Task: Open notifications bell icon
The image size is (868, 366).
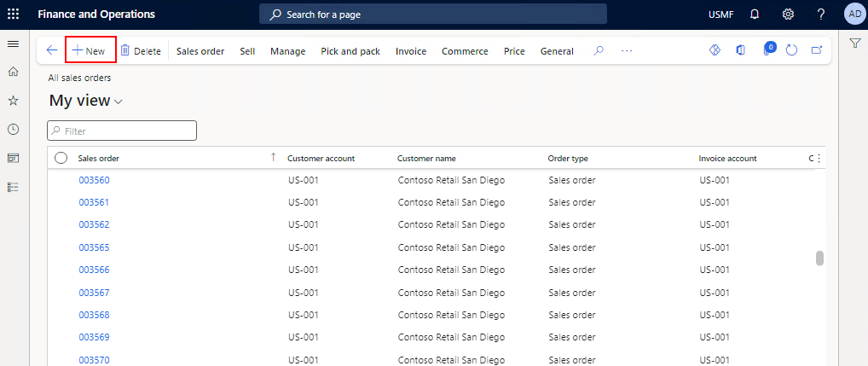Action: tap(754, 15)
